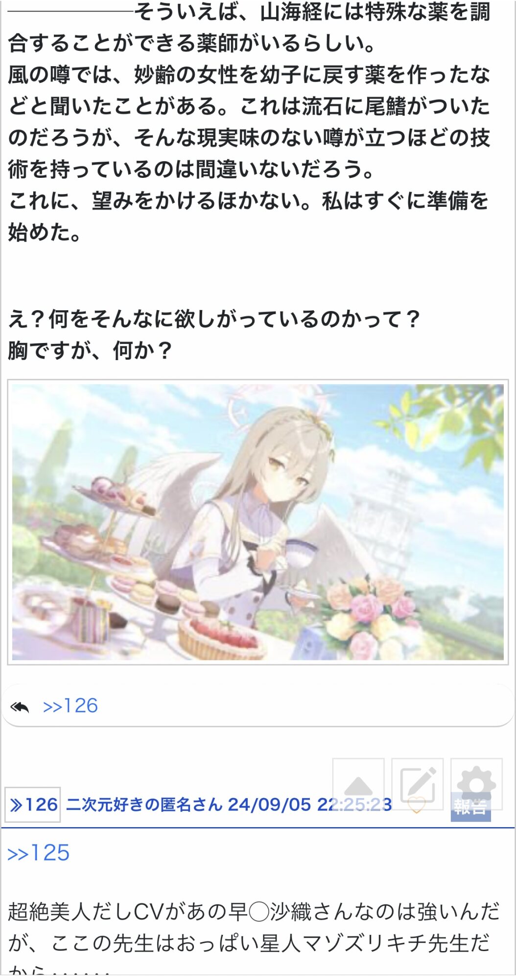Tap the scroll-to-top arrow button
This screenshot has height=980, width=516.
pos(358,784)
